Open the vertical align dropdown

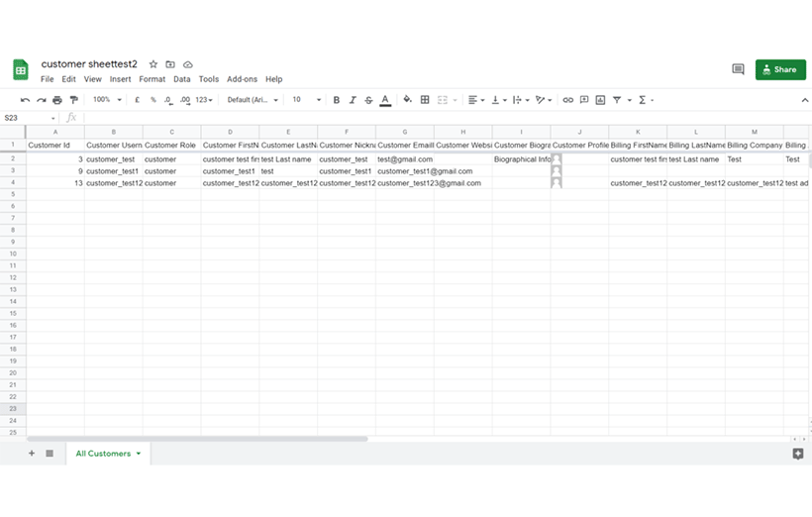[x=499, y=100]
